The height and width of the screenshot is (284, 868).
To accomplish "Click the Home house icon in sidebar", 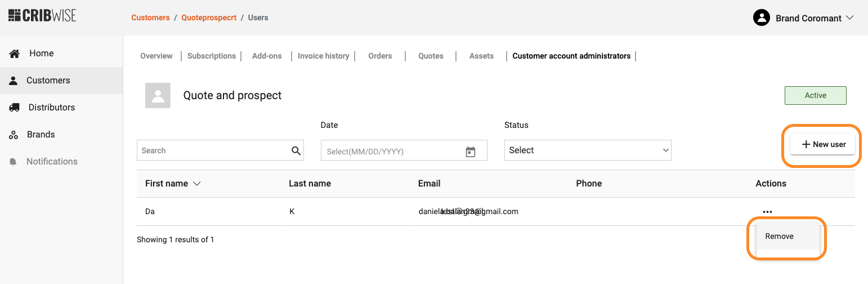I will 15,54.
